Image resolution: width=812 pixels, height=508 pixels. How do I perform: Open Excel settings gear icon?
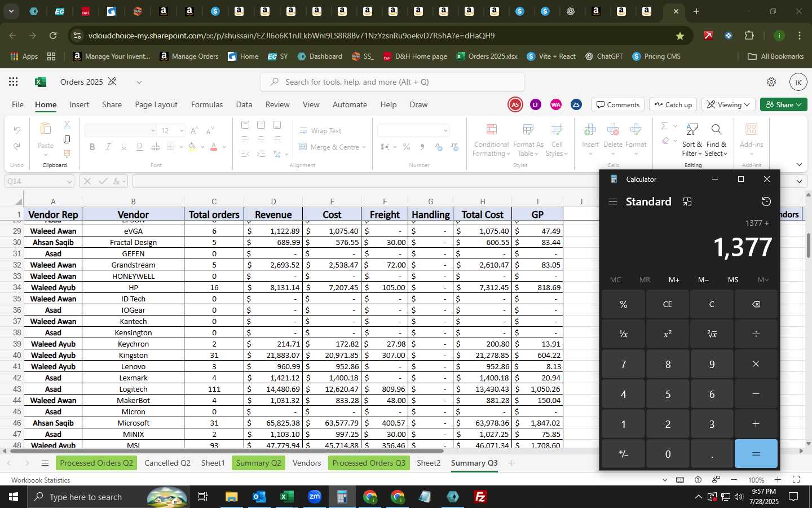771,82
